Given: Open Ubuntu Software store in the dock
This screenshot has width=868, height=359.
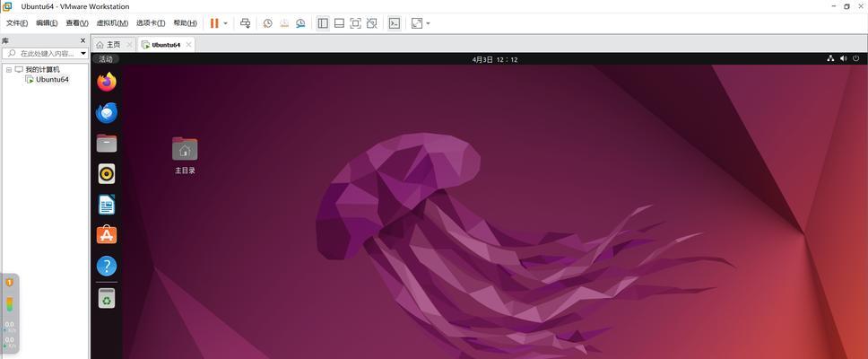Looking at the screenshot, I should point(107,235).
